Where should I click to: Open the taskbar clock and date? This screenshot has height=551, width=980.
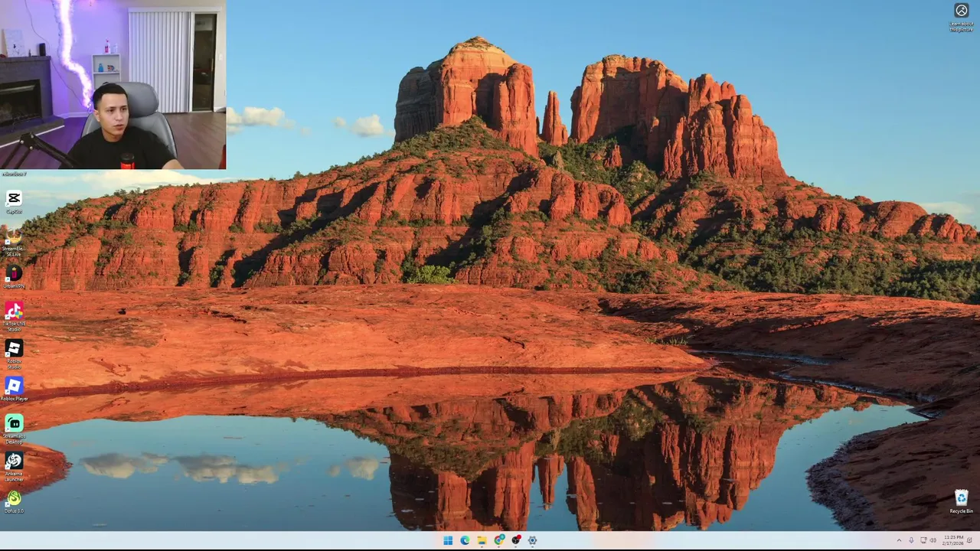coord(953,540)
